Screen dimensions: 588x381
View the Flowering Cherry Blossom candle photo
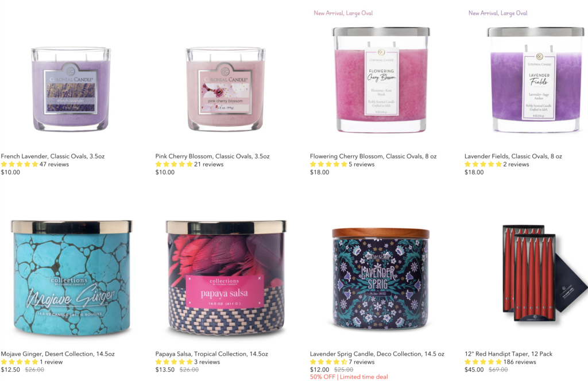(381, 79)
